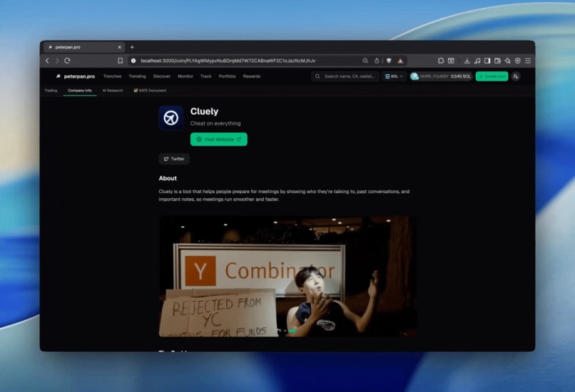This screenshot has height=392, width=575.
Task: Open the Monitor nav item
Action: 185,76
